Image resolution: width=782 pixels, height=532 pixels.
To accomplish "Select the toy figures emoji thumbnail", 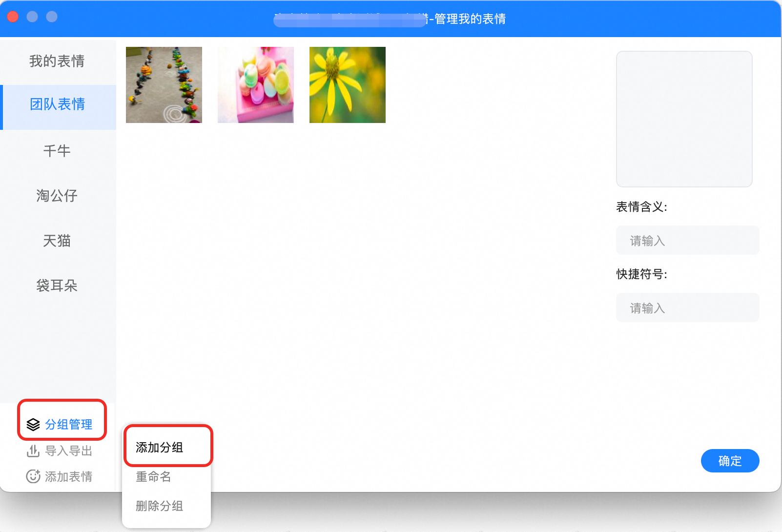I will (164, 85).
